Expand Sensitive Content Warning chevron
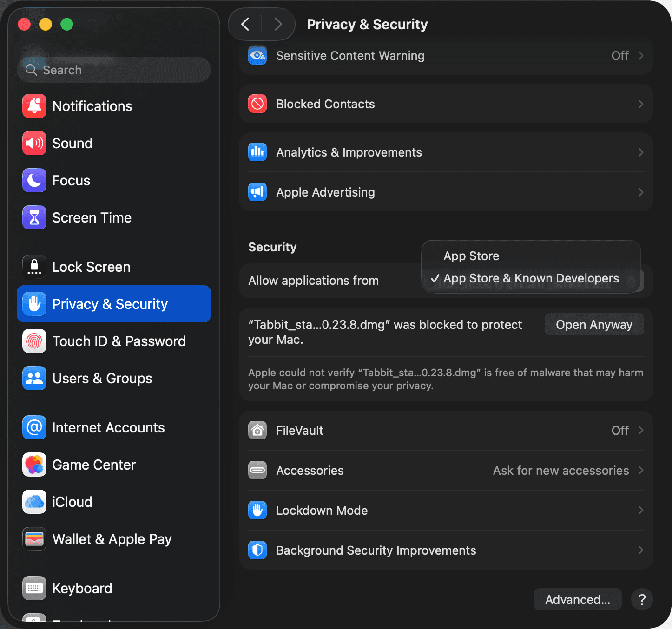The height and width of the screenshot is (629, 672). 641,56
